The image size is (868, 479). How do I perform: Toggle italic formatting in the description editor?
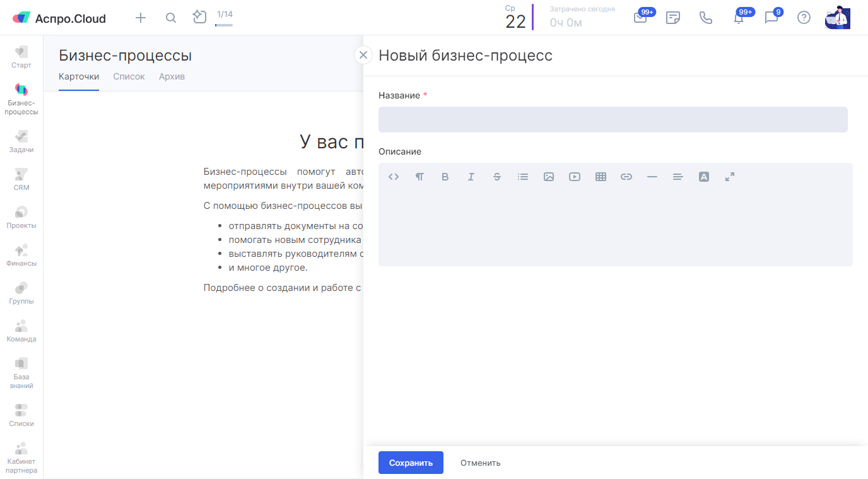[471, 177]
